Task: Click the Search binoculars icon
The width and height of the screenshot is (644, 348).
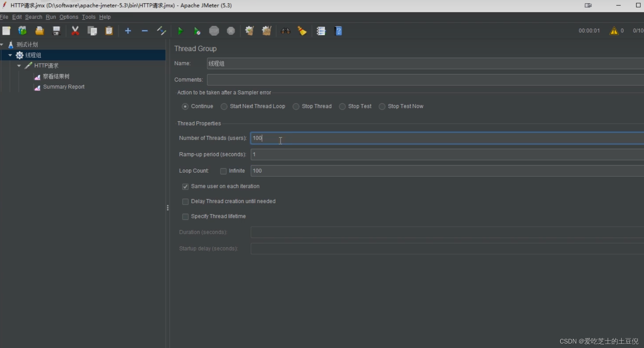Action: [x=286, y=31]
